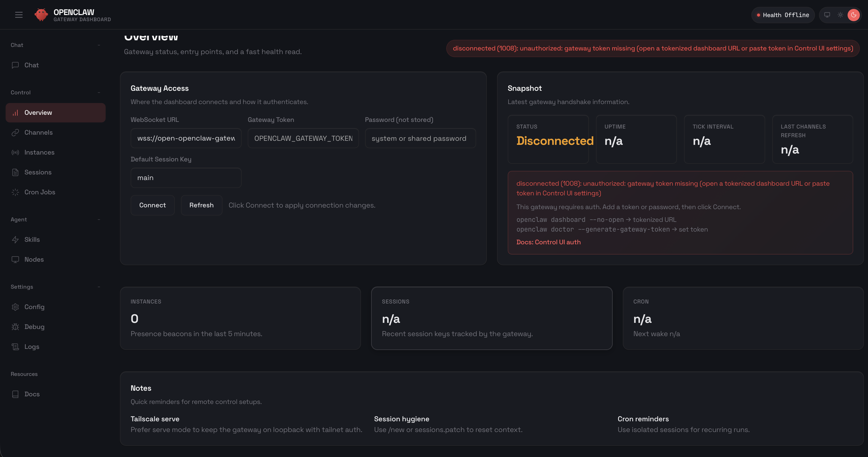Open the hamburger navigation menu

(19, 15)
